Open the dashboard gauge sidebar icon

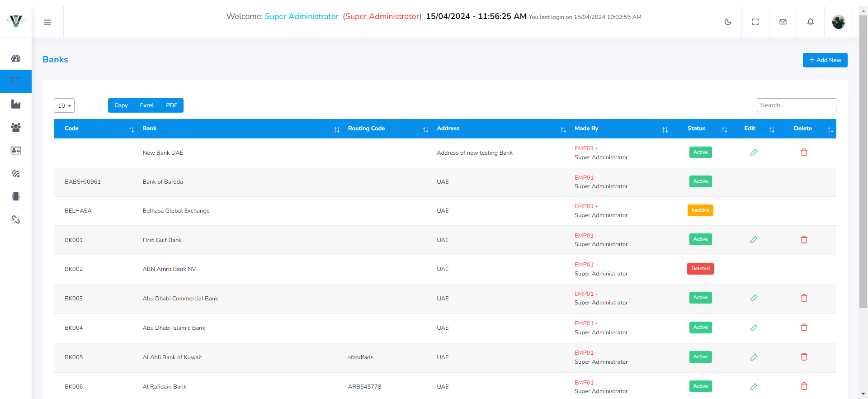point(16,58)
